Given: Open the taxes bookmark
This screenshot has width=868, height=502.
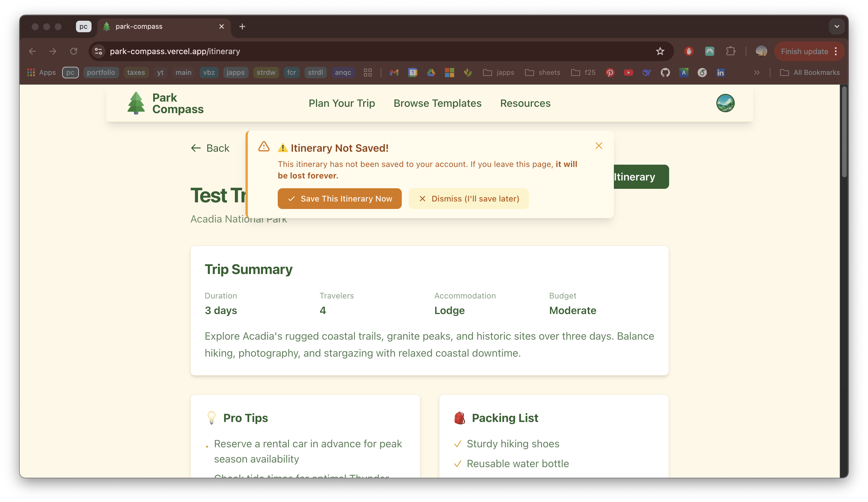Looking at the screenshot, I should coord(136,72).
